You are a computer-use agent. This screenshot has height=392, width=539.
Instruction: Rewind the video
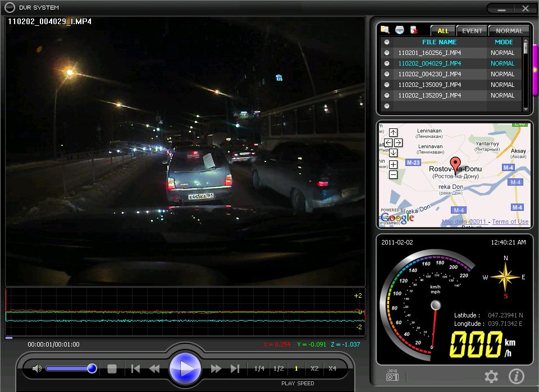pyautogui.click(x=155, y=369)
